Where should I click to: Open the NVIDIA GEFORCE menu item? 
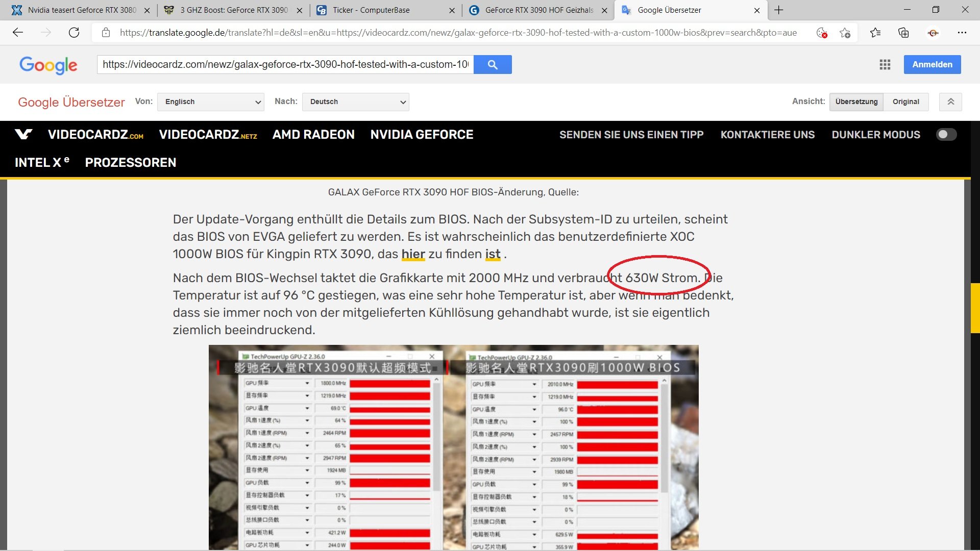[422, 134]
